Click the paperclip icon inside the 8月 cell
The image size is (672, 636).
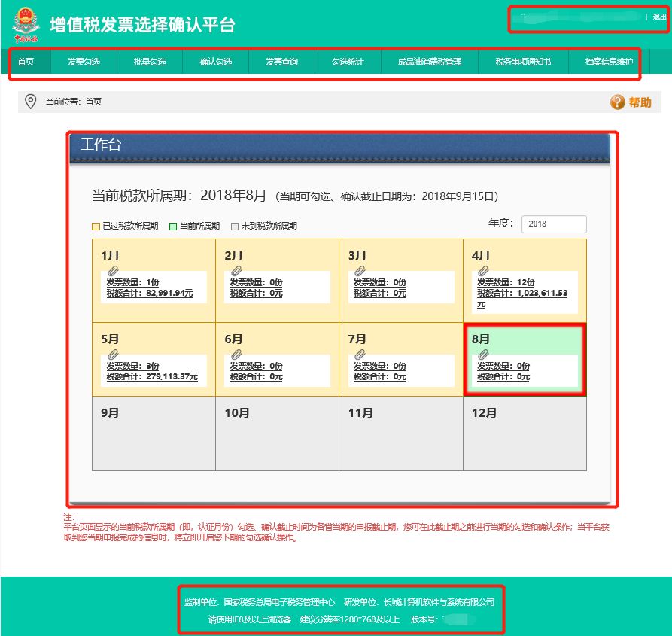(x=482, y=354)
